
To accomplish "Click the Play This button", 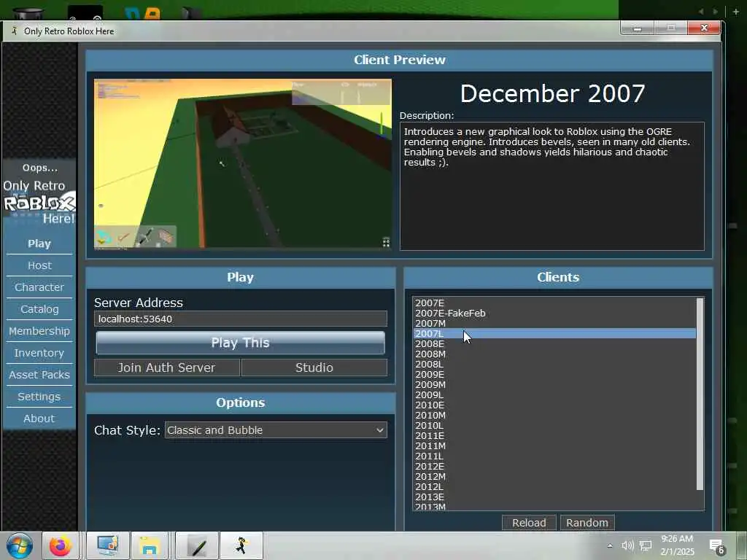I will click(x=240, y=343).
